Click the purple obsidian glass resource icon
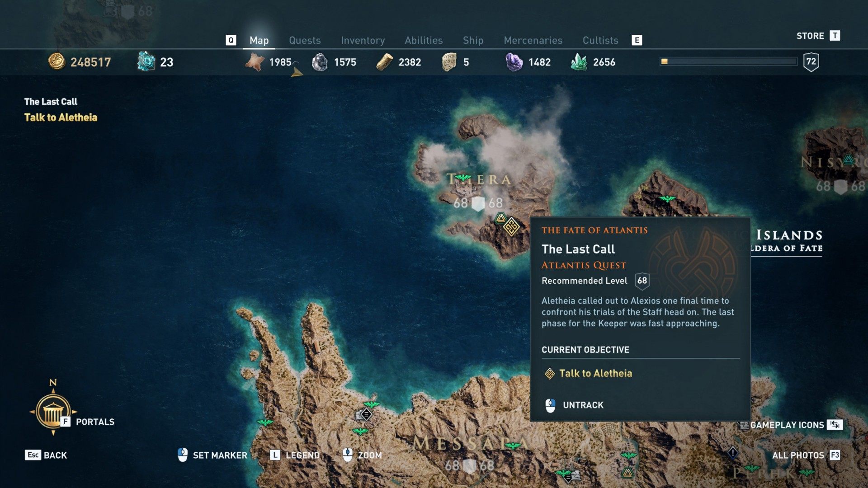 (514, 62)
